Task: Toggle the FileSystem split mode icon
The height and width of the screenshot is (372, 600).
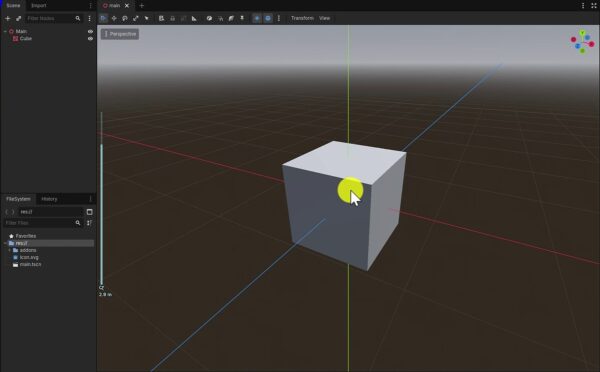Action: coord(90,212)
